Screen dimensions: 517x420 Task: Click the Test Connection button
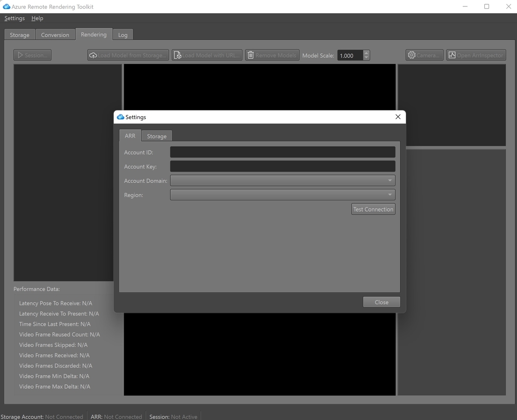[373, 209]
